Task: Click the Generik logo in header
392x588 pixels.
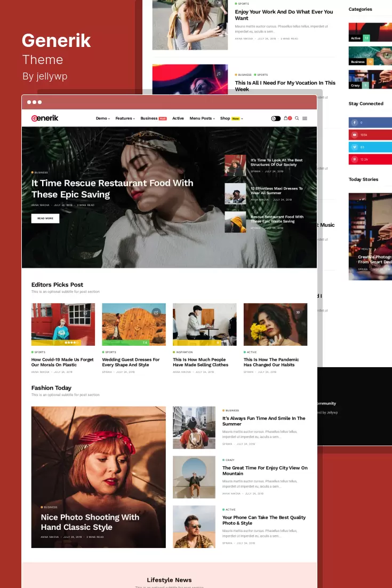Action: tap(45, 118)
